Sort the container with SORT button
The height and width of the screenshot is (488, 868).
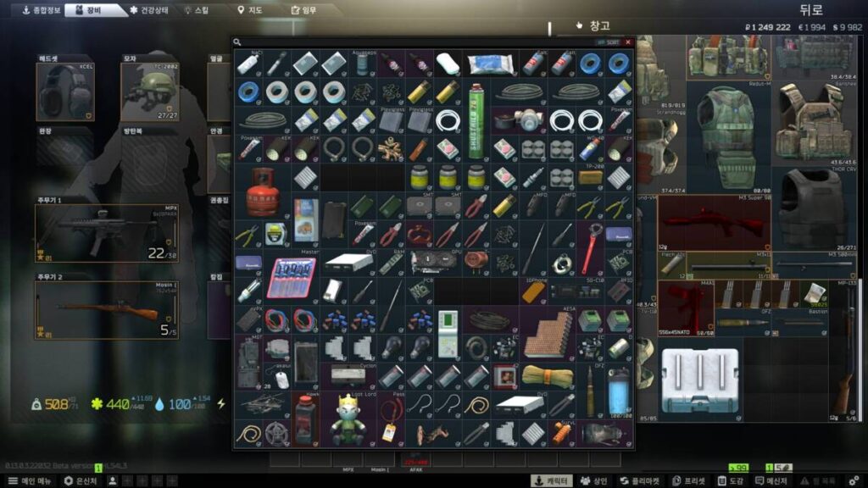[608, 42]
